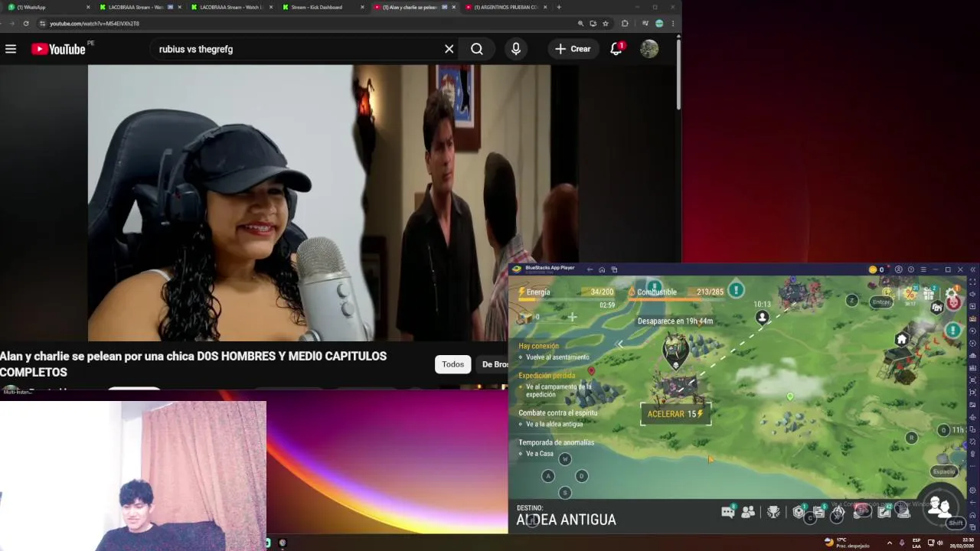Open the trophy achievements icon

point(773,512)
